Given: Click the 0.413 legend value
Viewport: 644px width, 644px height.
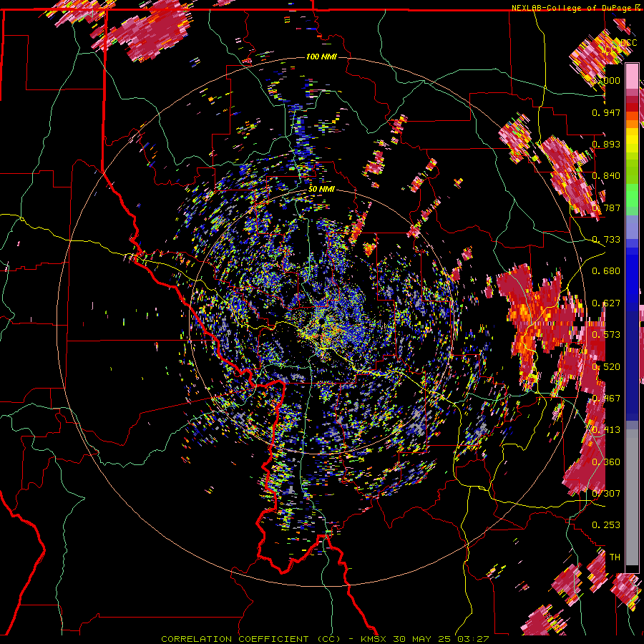Looking at the screenshot, I should point(606,429).
